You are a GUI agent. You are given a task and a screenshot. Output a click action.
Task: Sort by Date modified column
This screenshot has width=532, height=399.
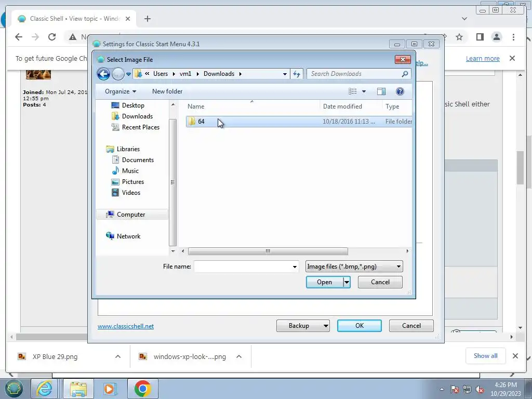(x=351, y=106)
